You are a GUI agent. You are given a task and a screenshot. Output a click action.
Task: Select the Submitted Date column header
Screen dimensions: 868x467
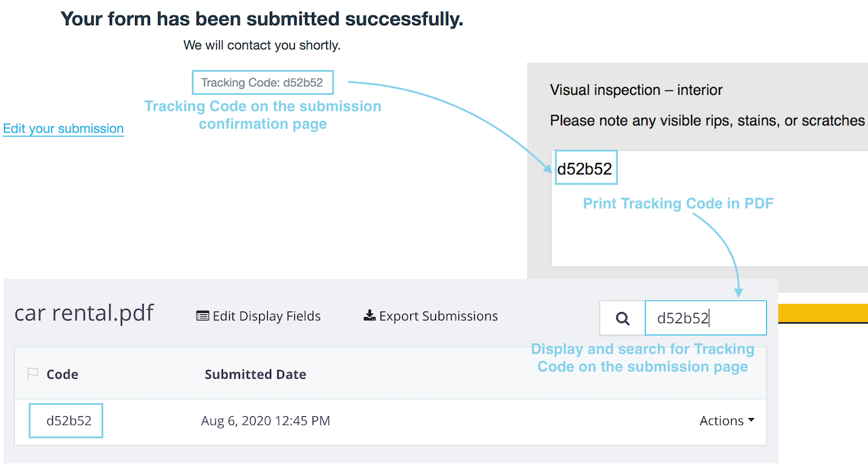click(255, 375)
